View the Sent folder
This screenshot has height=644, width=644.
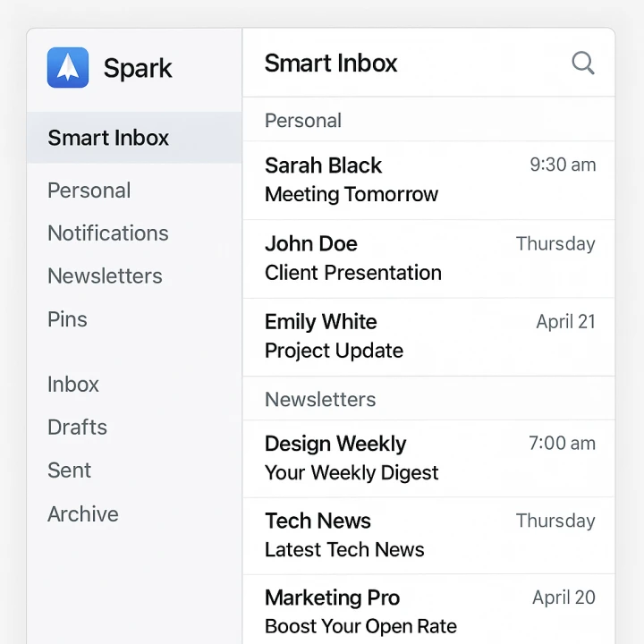(69, 470)
